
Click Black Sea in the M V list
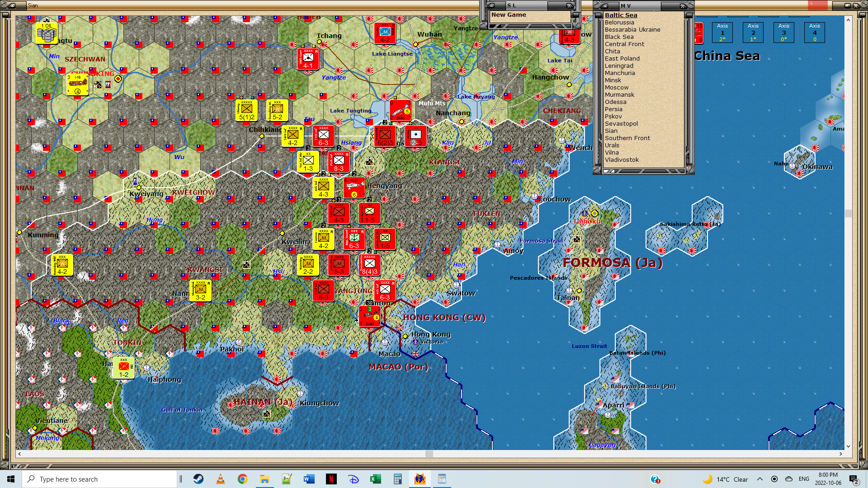(x=619, y=37)
